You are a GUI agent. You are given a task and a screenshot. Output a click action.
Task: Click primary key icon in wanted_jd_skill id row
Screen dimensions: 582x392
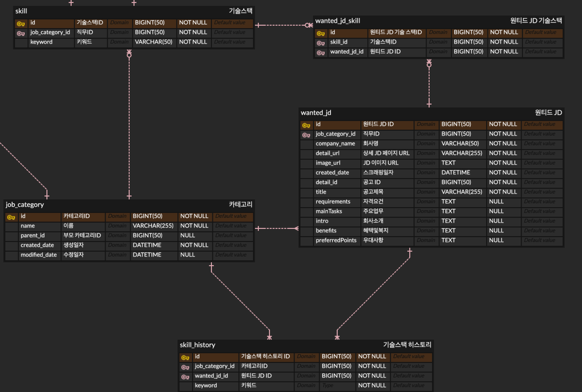320,33
